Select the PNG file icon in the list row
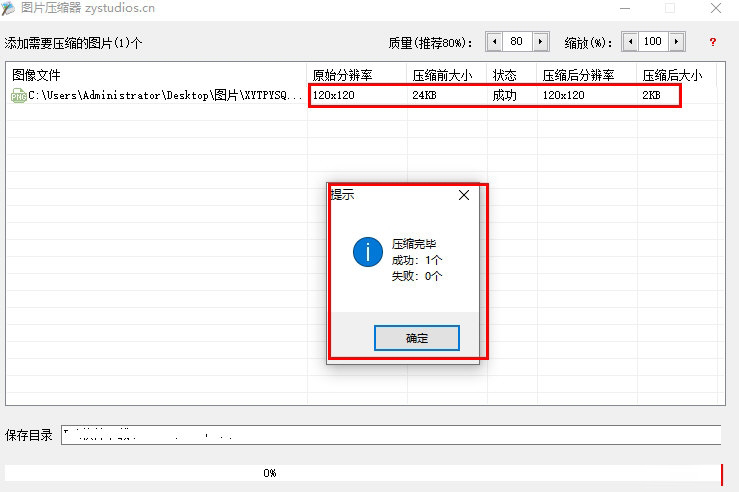 18,96
